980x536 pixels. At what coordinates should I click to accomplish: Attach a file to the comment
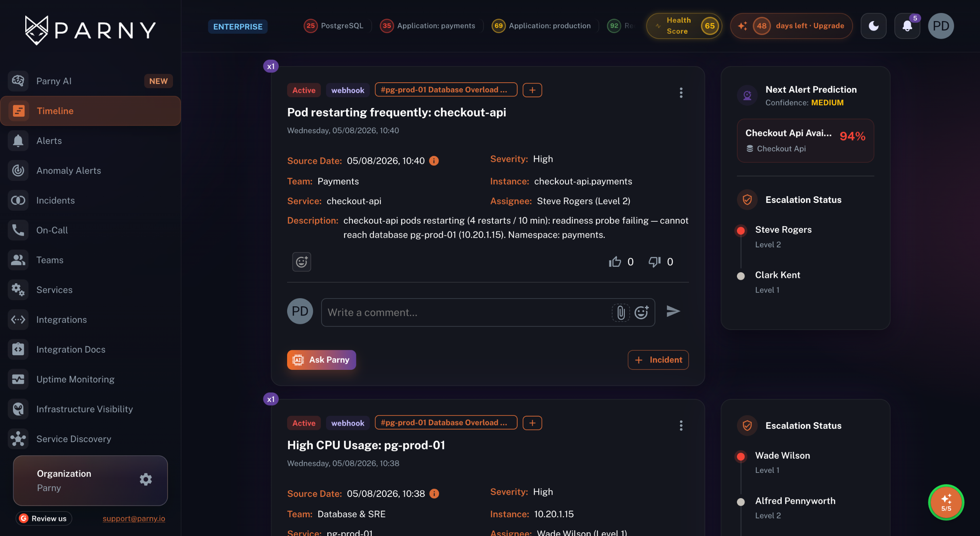(x=621, y=312)
